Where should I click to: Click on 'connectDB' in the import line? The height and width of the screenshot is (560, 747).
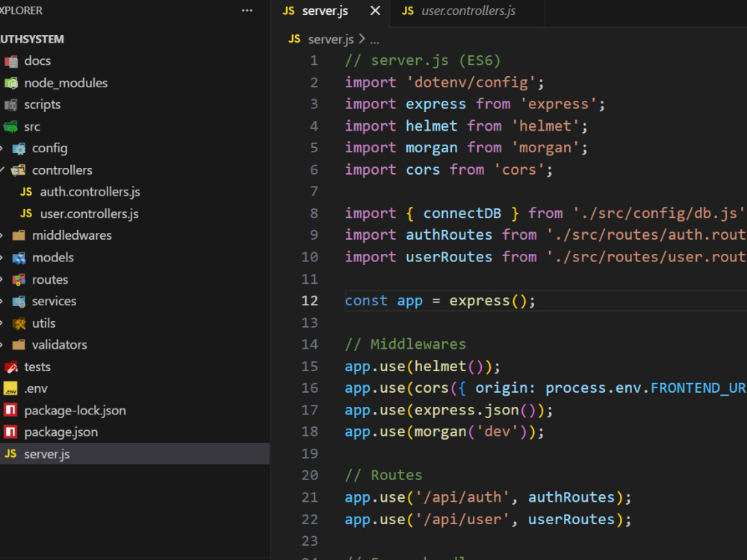462,214
